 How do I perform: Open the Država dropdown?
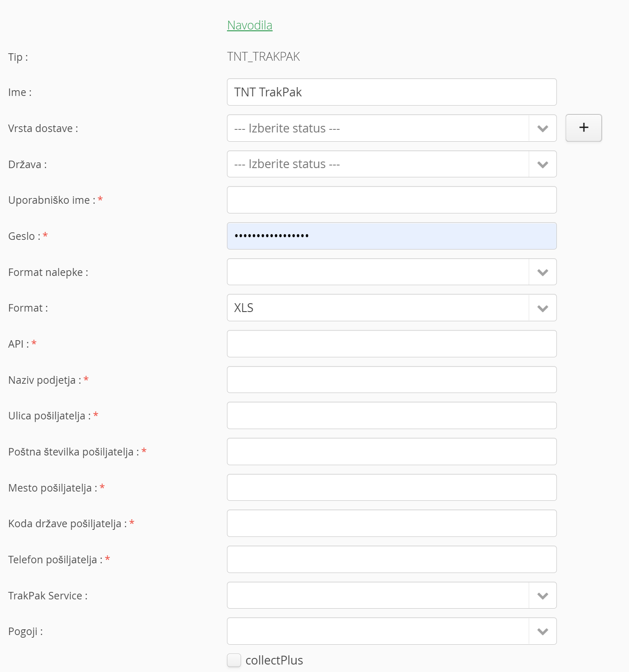tap(391, 164)
